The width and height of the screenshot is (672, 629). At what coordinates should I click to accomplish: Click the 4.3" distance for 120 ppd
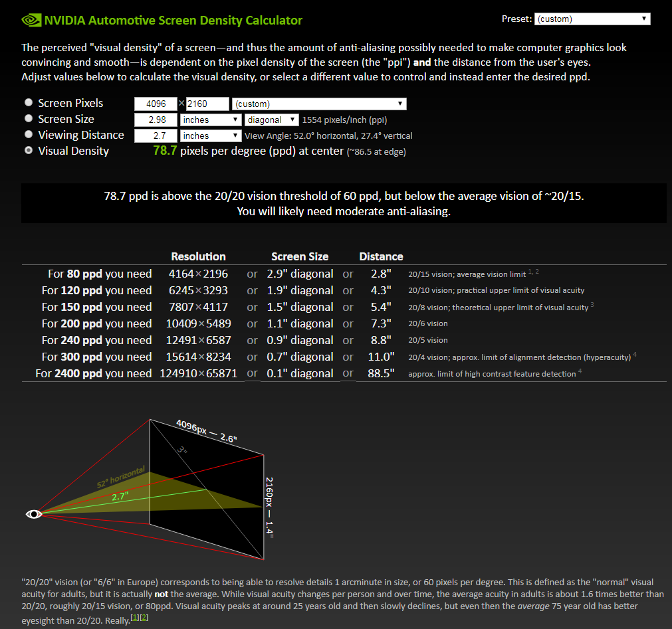(381, 290)
